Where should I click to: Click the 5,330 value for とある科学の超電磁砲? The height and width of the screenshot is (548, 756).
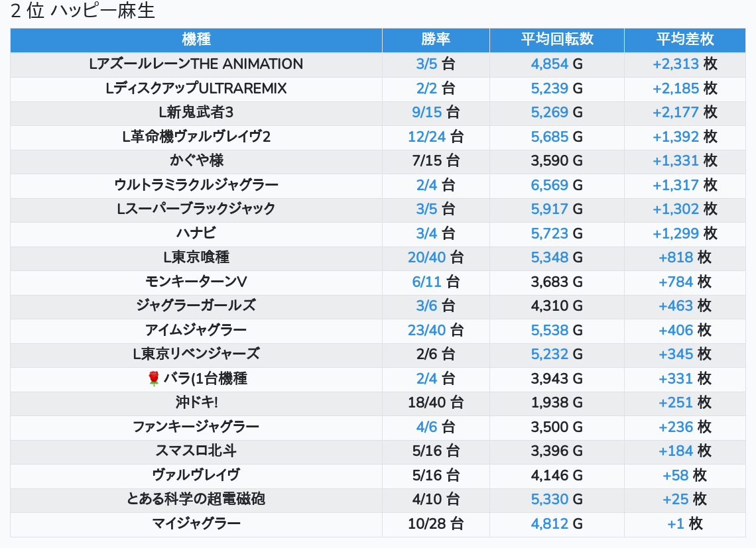[550, 499]
